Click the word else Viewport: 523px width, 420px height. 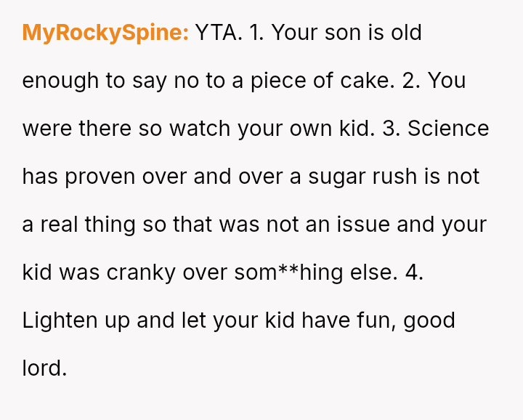pyautogui.click(x=373, y=272)
